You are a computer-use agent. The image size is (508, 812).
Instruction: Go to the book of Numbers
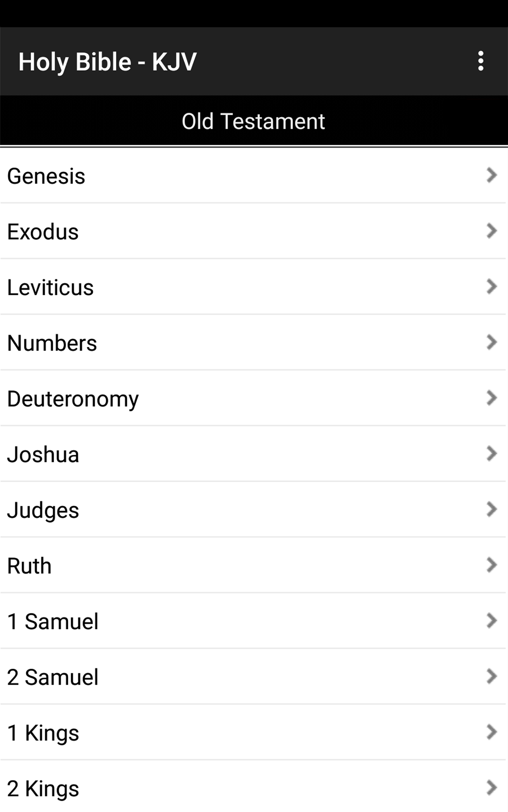(x=52, y=343)
